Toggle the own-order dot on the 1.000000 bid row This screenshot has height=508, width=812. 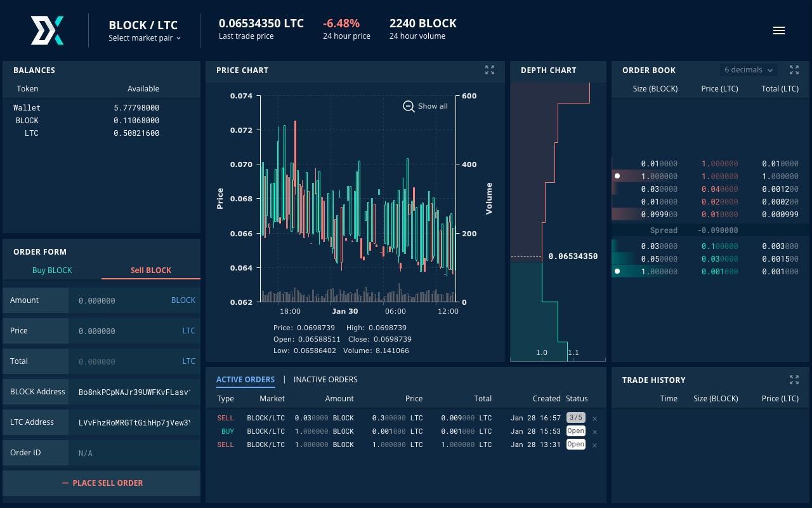[618, 271]
